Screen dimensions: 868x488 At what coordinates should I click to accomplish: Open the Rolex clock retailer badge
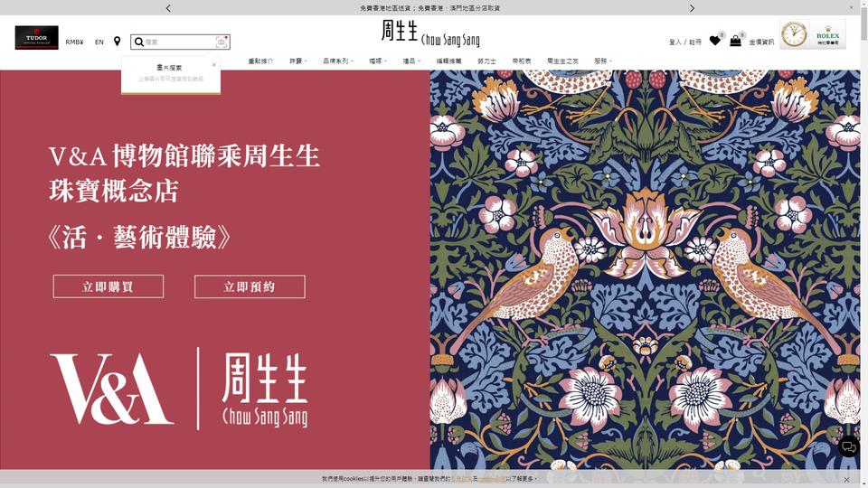pyautogui.click(x=813, y=34)
